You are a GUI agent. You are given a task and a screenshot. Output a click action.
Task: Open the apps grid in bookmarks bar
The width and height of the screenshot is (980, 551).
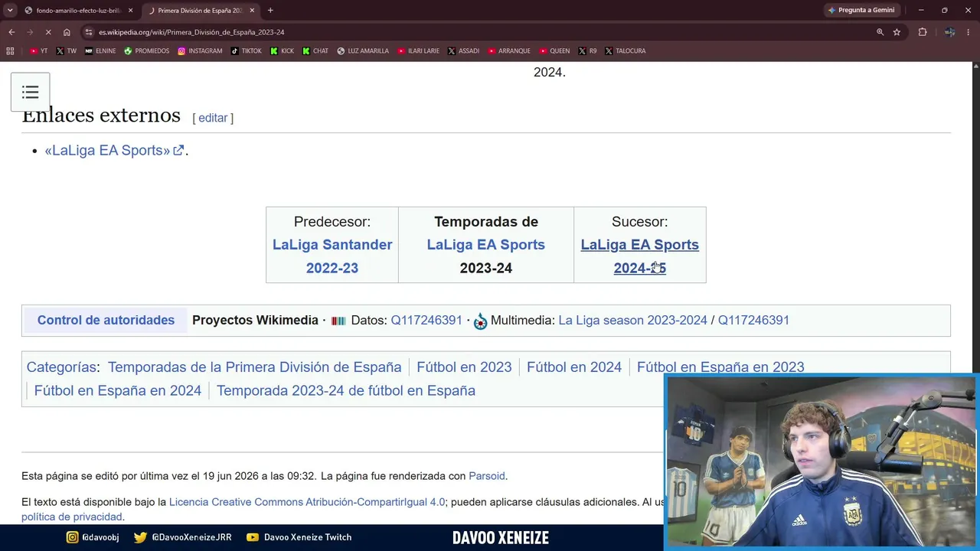[10, 51]
